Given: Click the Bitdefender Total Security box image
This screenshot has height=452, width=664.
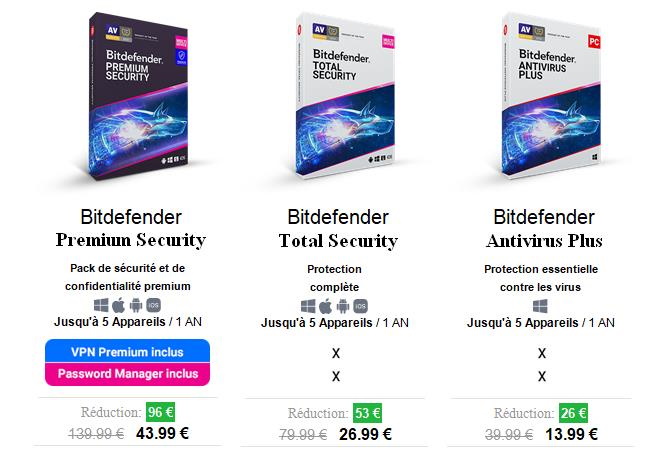Looking at the screenshot, I should coord(345,95).
